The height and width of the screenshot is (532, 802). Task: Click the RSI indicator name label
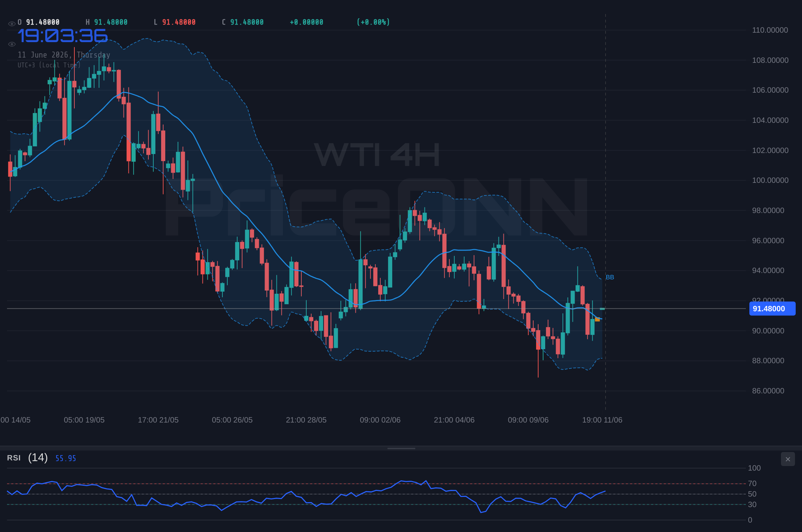coord(14,458)
